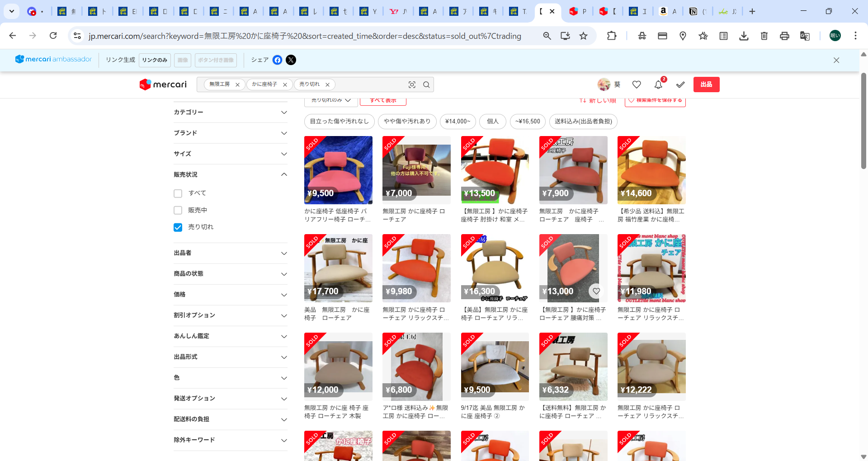Image resolution: width=868 pixels, height=461 pixels.
Task: Apply the ~¥16,500 price chip
Action: (528, 122)
